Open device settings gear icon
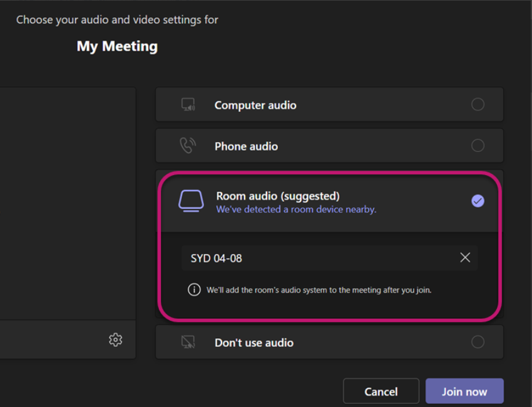The width and height of the screenshot is (532, 407). pyautogui.click(x=115, y=339)
